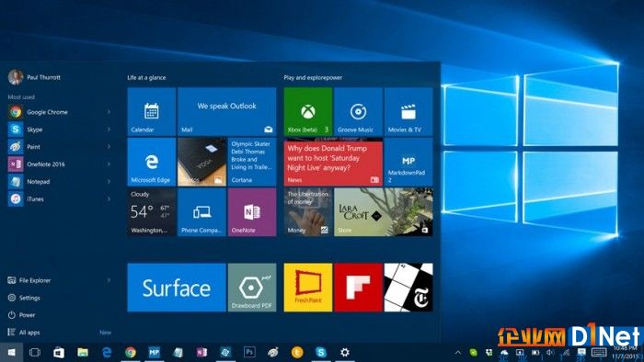Open the NYT Crossword tile

tap(408, 288)
